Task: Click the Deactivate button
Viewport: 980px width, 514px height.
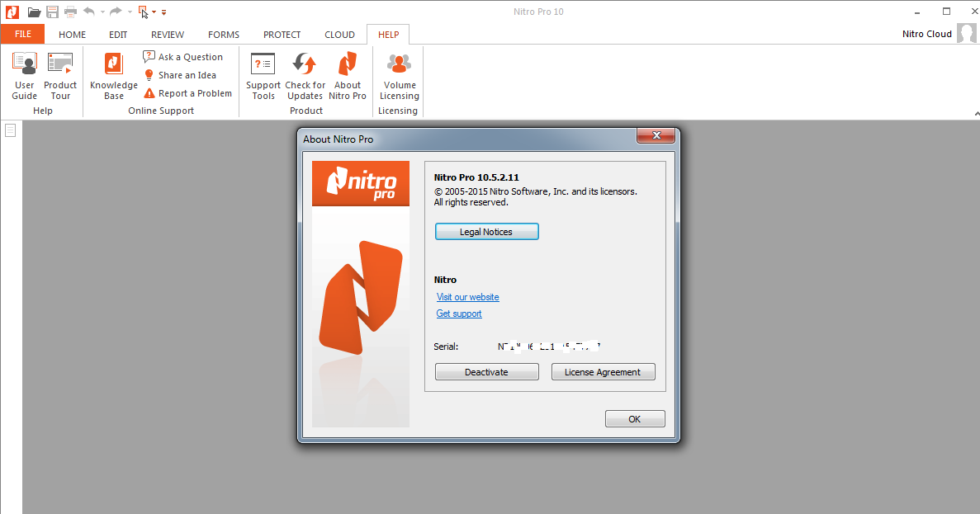Action: [x=487, y=371]
